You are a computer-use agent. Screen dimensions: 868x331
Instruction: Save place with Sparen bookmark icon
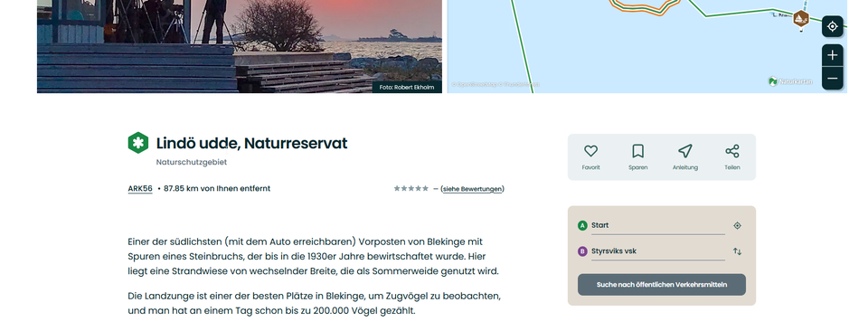coord(637,151)
